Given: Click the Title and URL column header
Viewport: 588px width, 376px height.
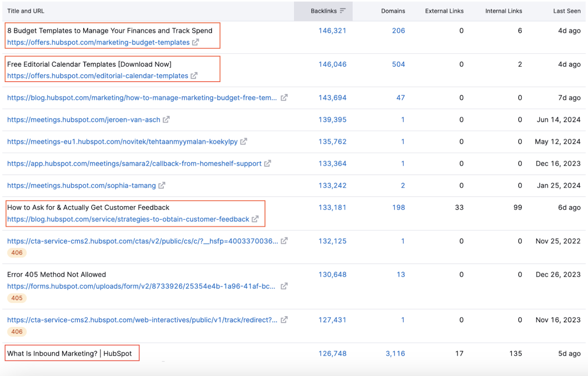Looking at the screenshot, I should [26, 11].
